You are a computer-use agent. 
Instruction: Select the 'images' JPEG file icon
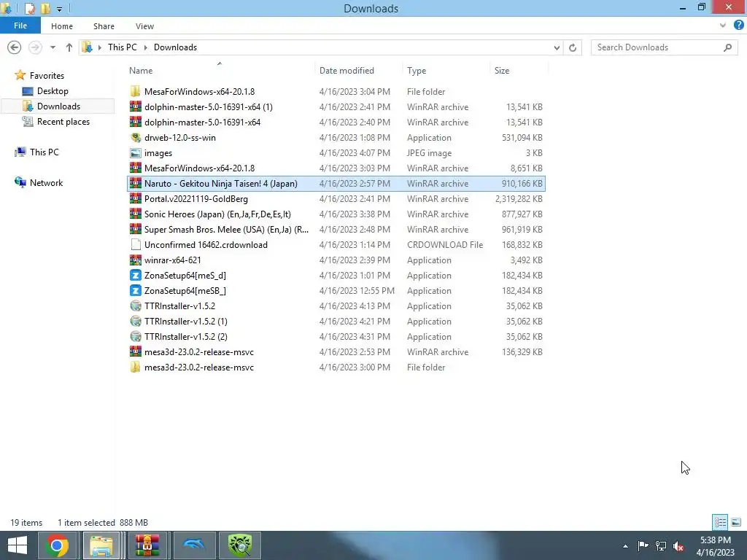click(x=135, y=153)
